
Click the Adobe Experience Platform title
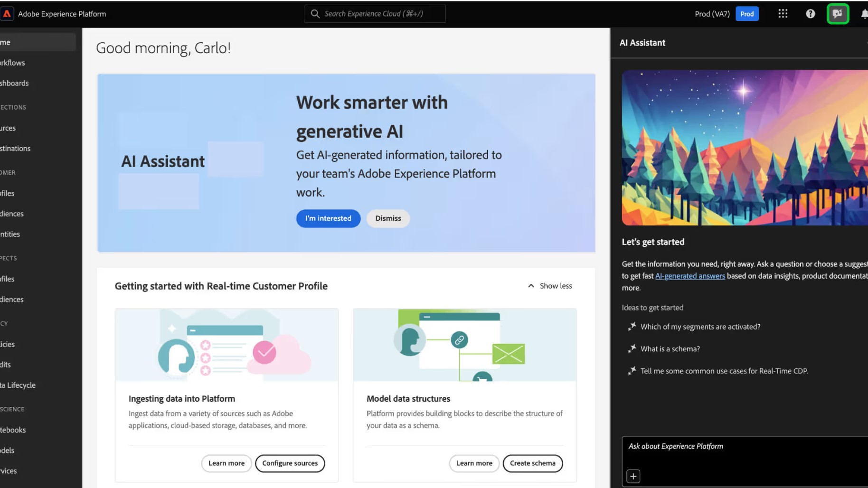[62, 14]
